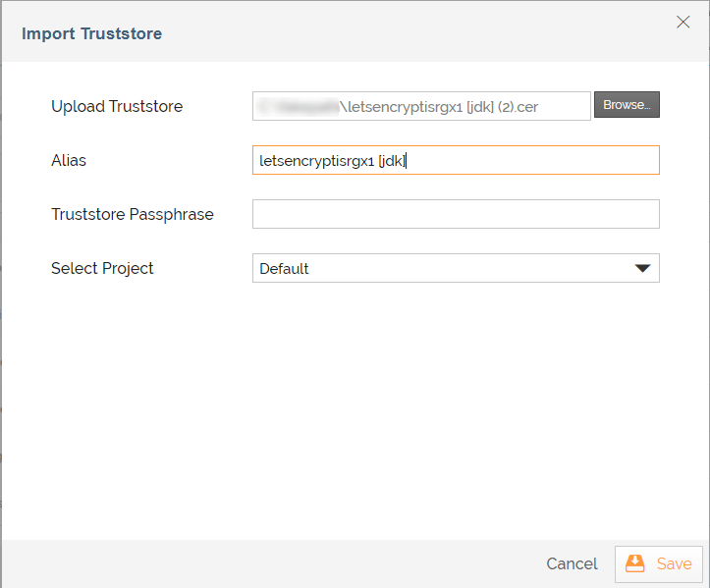Image resolution: width=710 pixels, height=588 pixels.
Task: Save the imported truststore
Action: [x=659, y=563]
